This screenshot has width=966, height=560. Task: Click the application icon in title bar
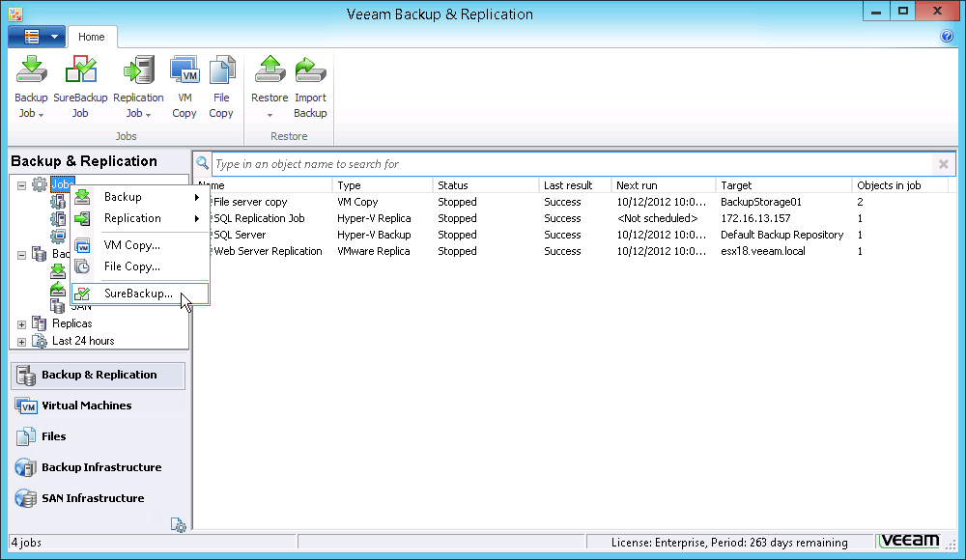(x=15, y=14)
